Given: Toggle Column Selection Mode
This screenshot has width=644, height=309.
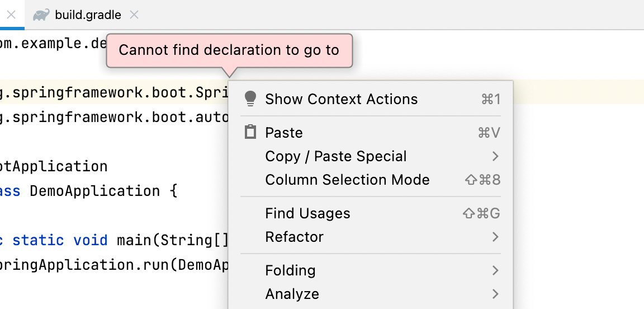Looking at the screenshot, I should (x=347, y=180).
